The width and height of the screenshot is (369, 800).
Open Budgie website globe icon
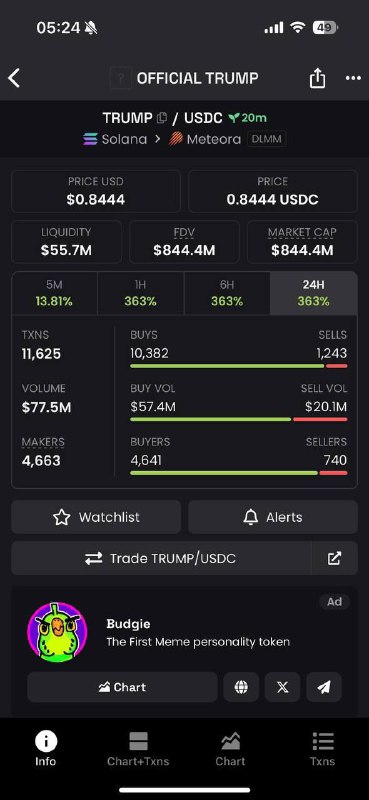click(x=241, y=687)
